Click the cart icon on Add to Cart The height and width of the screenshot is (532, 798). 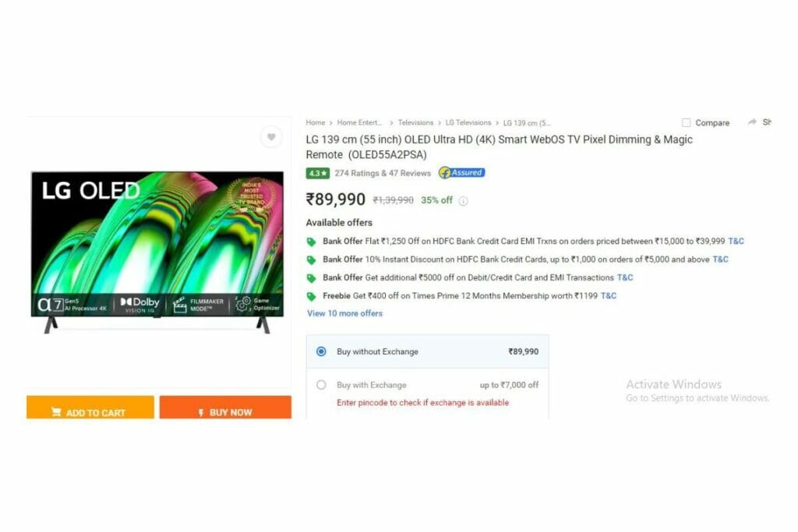coord(56,412)
